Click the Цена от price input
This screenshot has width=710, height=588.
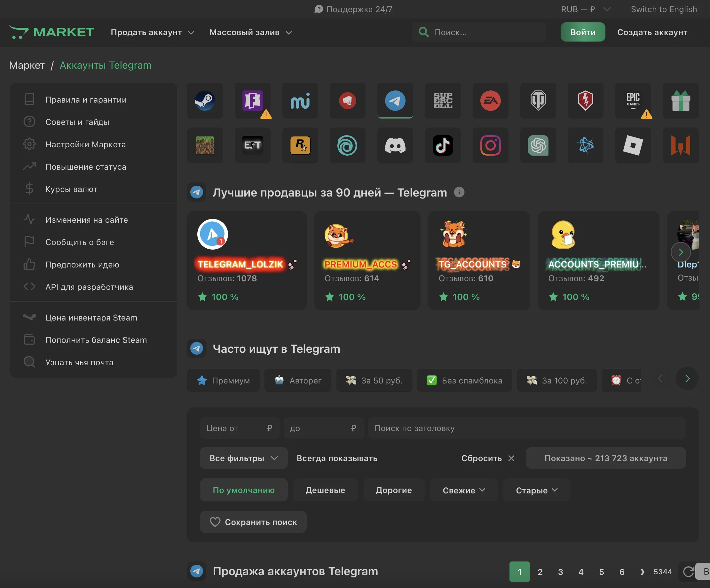click(x=240, y=428)
